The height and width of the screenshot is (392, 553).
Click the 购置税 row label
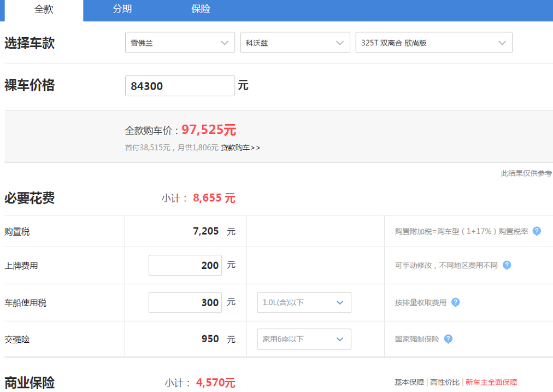tap(17, 232)
